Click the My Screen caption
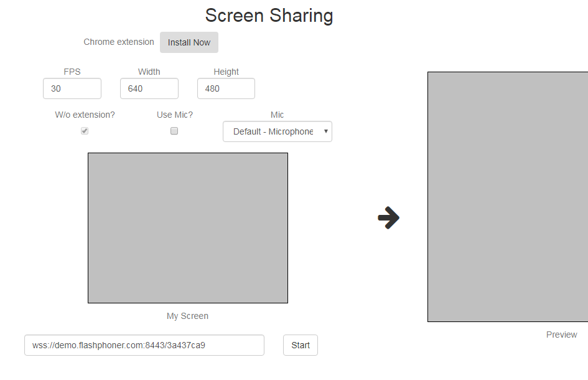This screenshot has height=380, width=588. pos(187,316)
